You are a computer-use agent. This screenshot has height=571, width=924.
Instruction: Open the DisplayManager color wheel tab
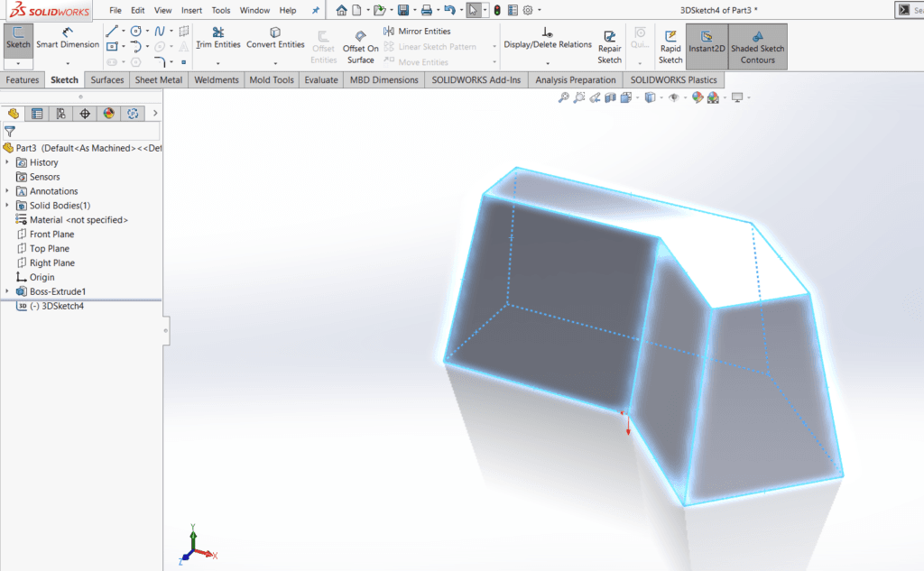click(109, 114)
